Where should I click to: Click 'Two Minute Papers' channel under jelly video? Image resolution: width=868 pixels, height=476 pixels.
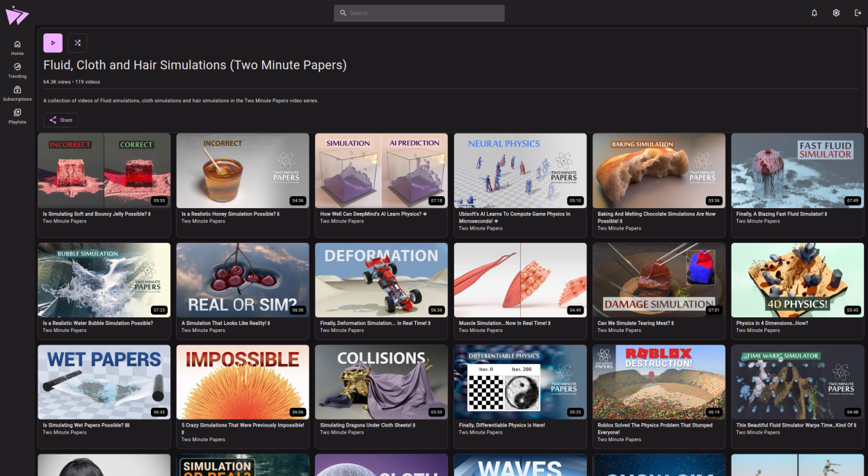point(65,221)
